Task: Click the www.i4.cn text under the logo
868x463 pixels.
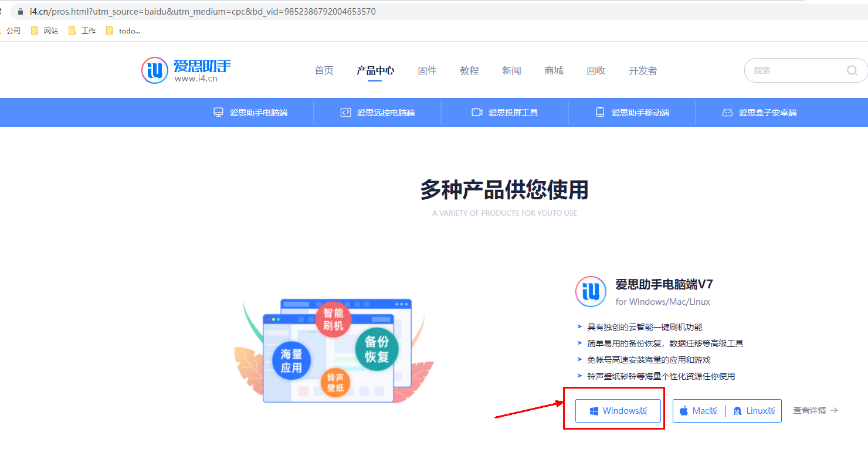Action: point(196,79)
